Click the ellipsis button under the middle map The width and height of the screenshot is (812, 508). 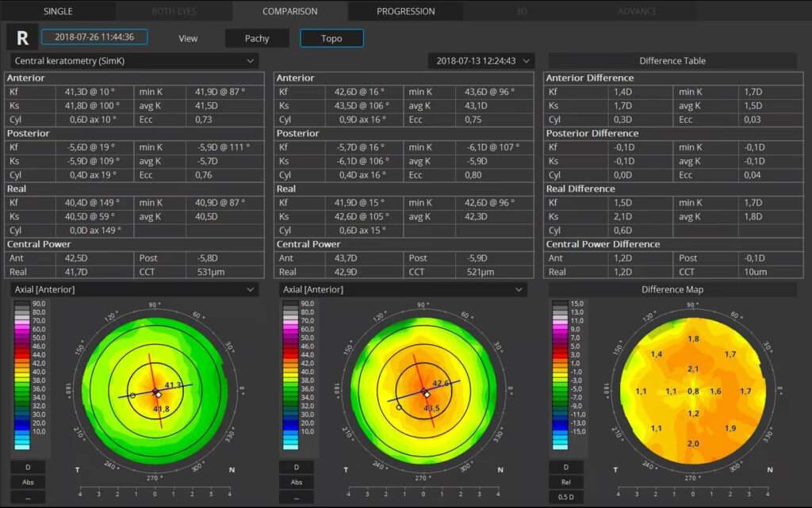[297, 497]
